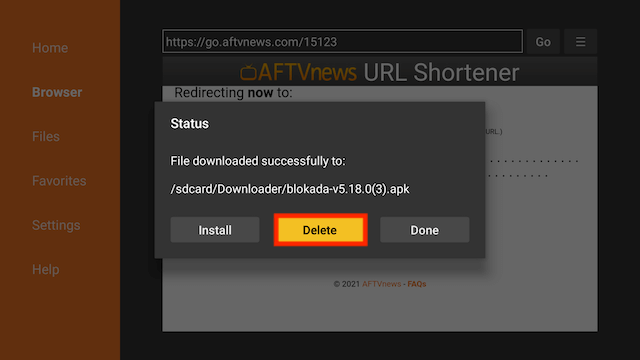Viewport: 640px width, 360px height.
Task: Open the FAQs link
Action: [x=417, y=284]
